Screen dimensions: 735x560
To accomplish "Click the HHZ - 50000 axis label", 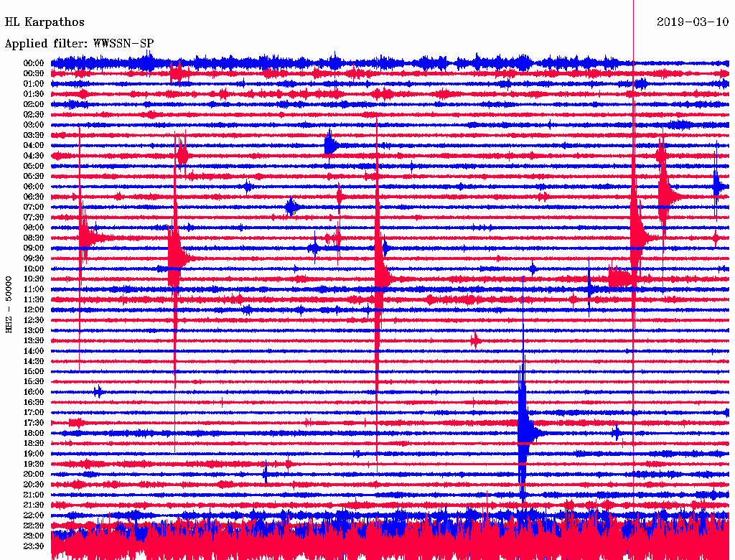I will point(9,305).
